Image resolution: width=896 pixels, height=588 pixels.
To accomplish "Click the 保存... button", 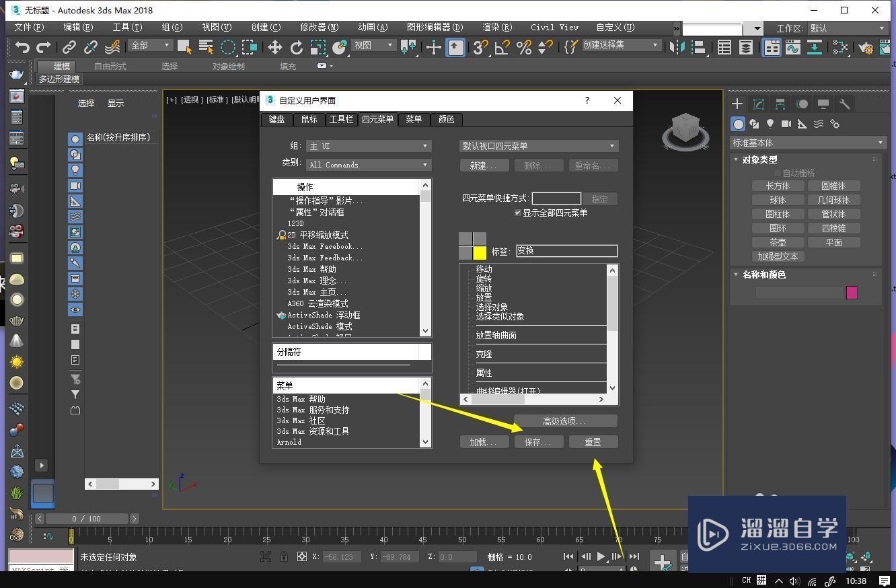I will coord(539,442).
